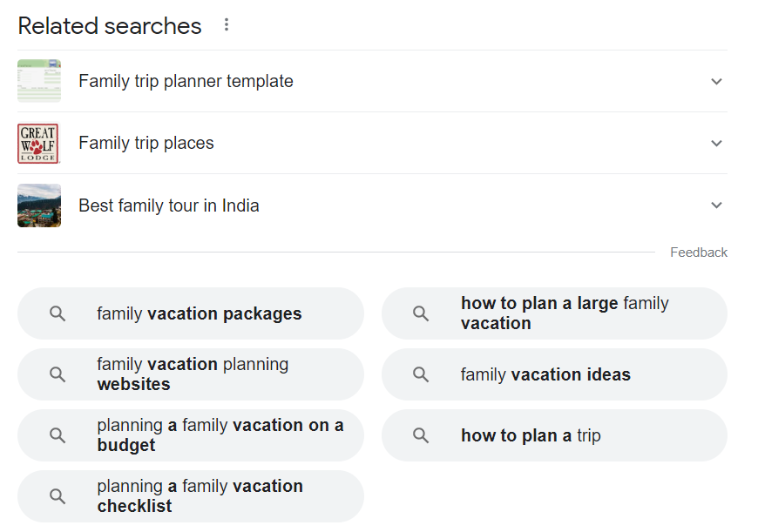The width and height of the screenshot is (758, 532).
Task: Search for family vacation packages suggestion
Action: (x=200, y=313)
